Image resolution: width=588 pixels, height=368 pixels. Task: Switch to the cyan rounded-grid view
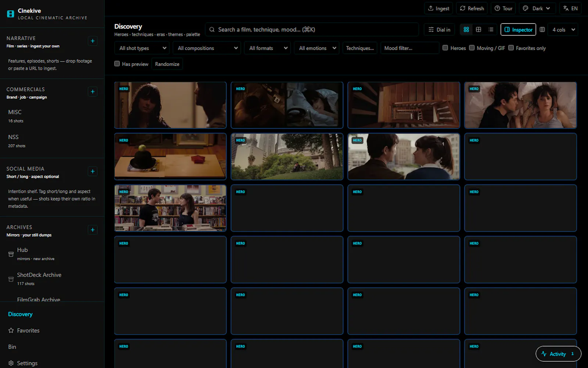pyautogui.click(x=466, y=29)
